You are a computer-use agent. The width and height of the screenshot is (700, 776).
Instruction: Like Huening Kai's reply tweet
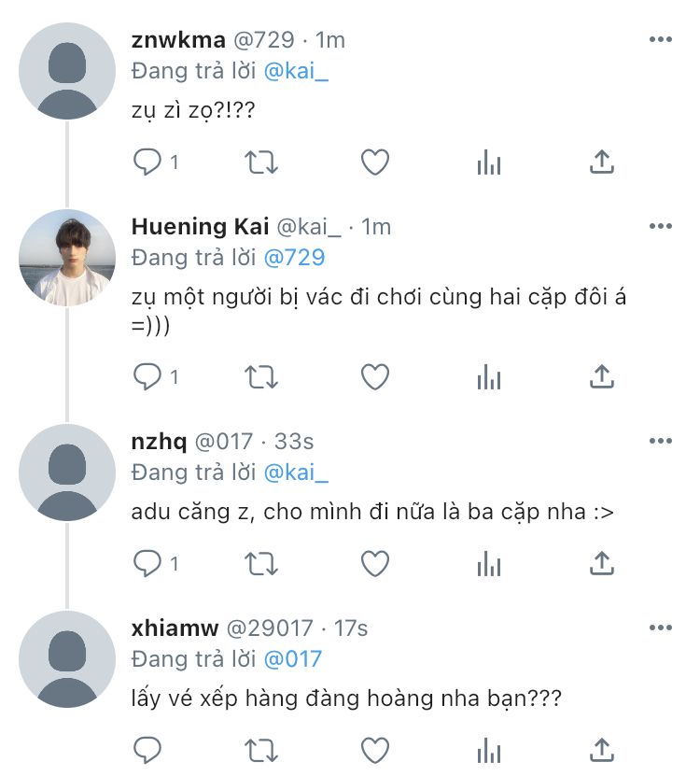pos(374,377)
